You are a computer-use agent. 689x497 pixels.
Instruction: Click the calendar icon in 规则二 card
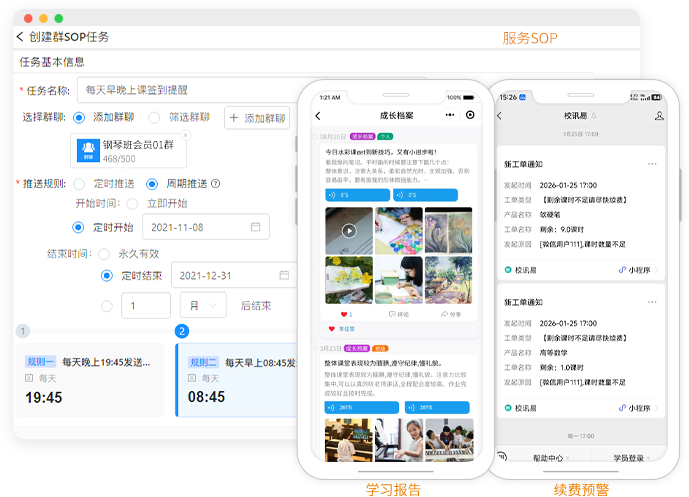[192, 377]
